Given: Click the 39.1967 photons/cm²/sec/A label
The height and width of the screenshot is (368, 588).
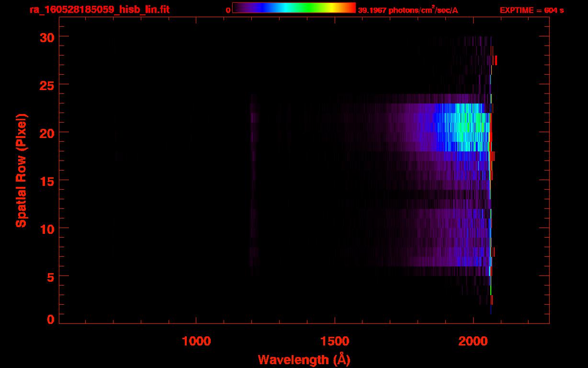Looking at the screenshot, I should 408,10.
